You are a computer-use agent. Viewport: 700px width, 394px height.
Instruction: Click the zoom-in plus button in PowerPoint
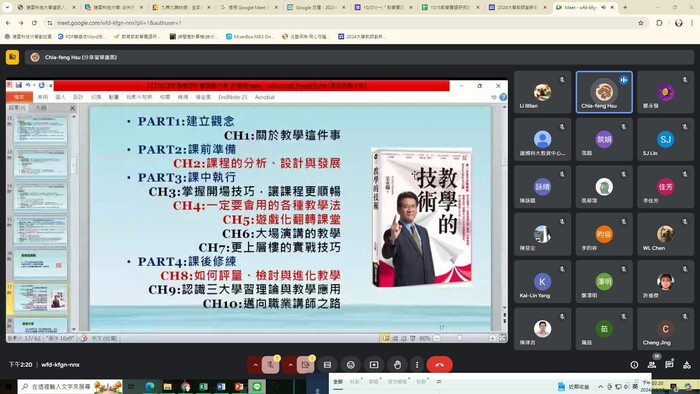pyautogui.click(x=492, y=339)
